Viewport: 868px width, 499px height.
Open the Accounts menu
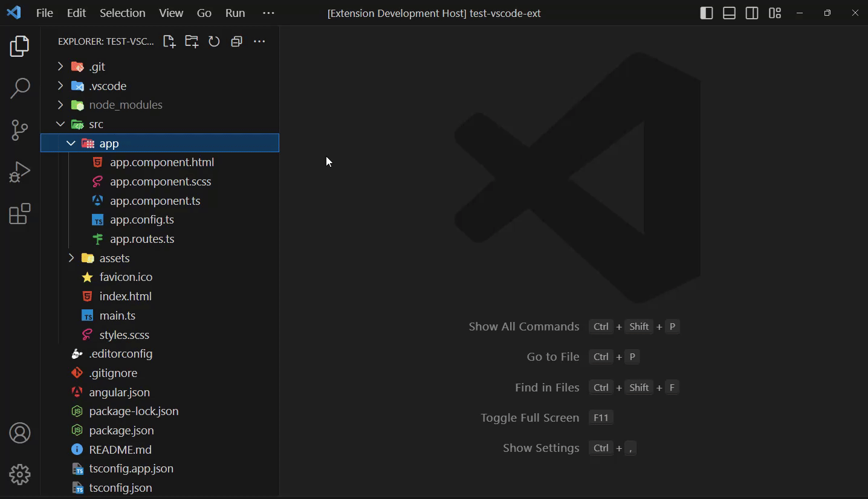[x=20, y=433]
